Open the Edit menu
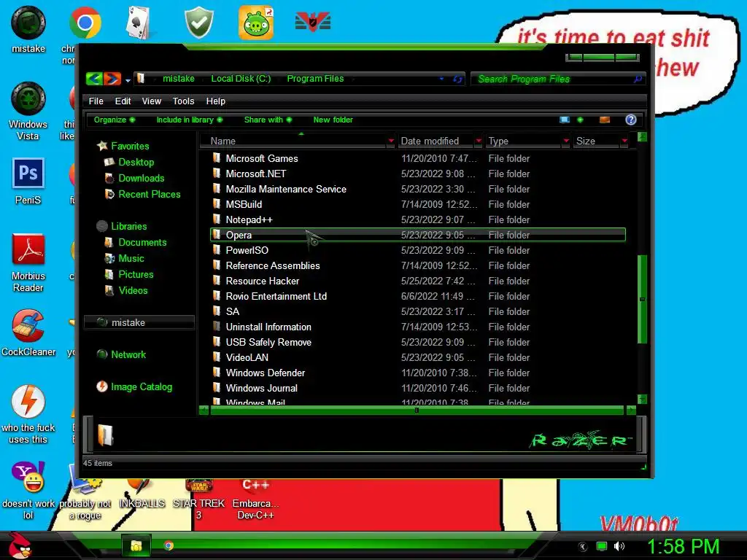The image size is (747, 560). (x=123, y=101)
